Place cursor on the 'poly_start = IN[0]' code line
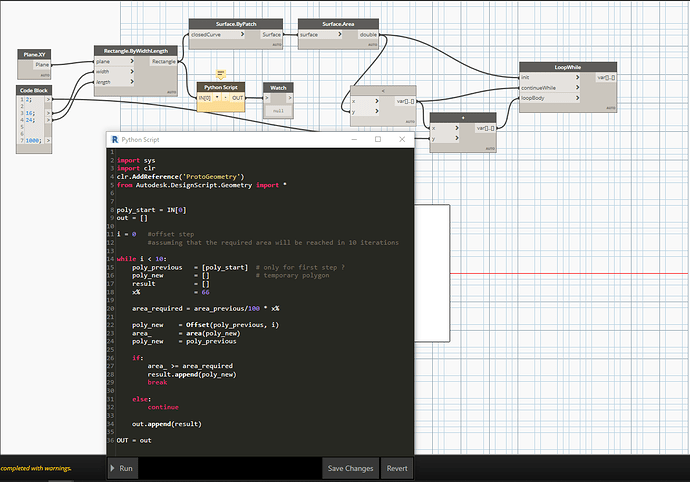This screenshot has width=690, height=482. coord(149,210)
